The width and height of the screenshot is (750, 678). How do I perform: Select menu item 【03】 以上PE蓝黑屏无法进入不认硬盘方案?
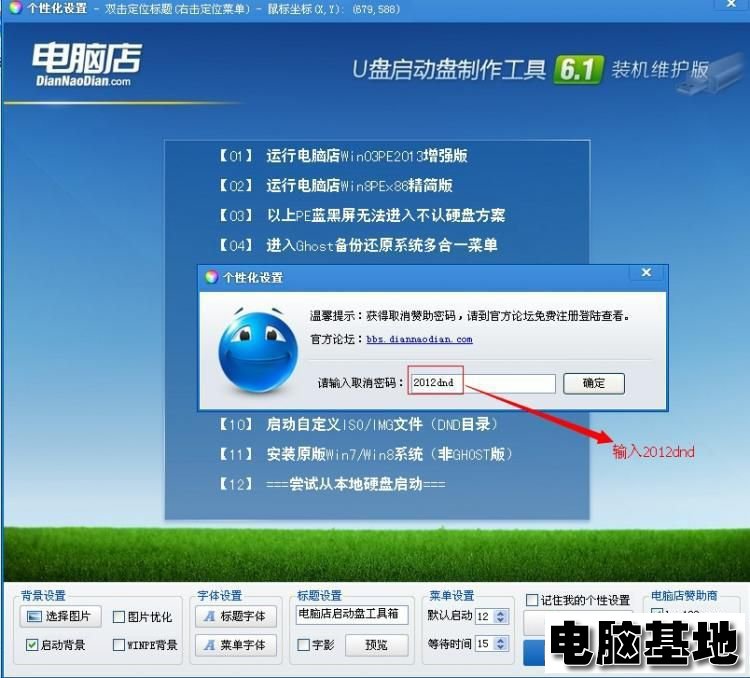(362, 215)
